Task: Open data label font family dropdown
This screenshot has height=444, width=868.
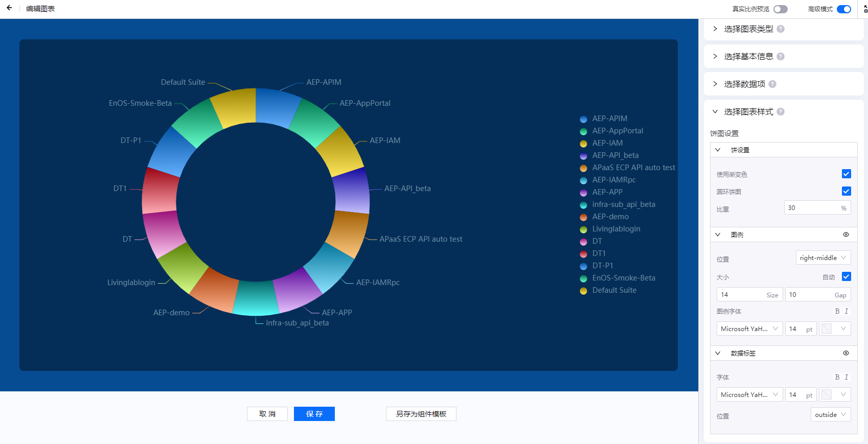Action: pos(749,394)
